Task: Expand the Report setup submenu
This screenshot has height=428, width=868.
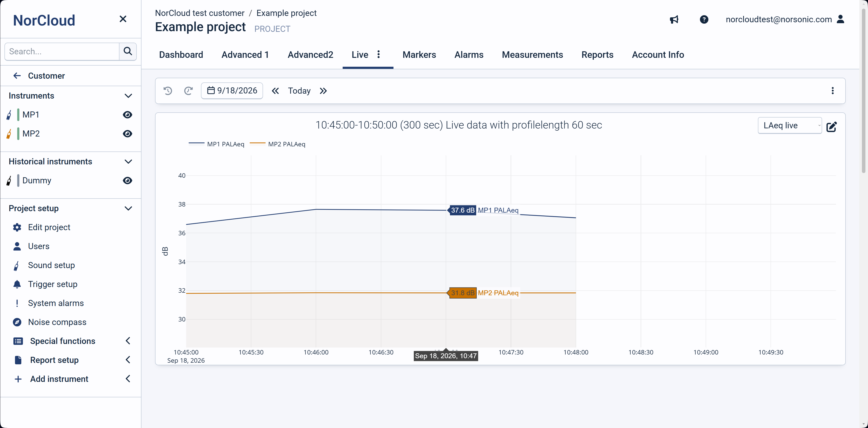Action: coord(128,360)
